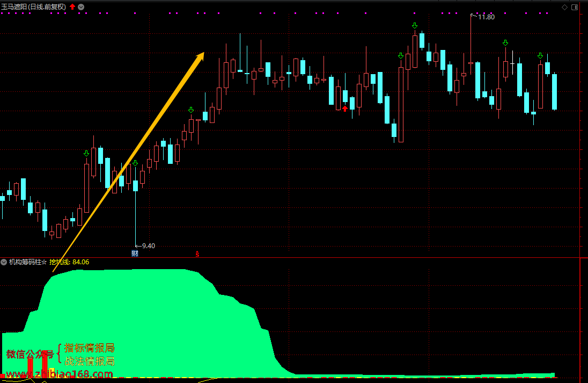Viewport: 588px width, 383px height.
Task: Click the diamond icon at top right
Action: [564, 7]
